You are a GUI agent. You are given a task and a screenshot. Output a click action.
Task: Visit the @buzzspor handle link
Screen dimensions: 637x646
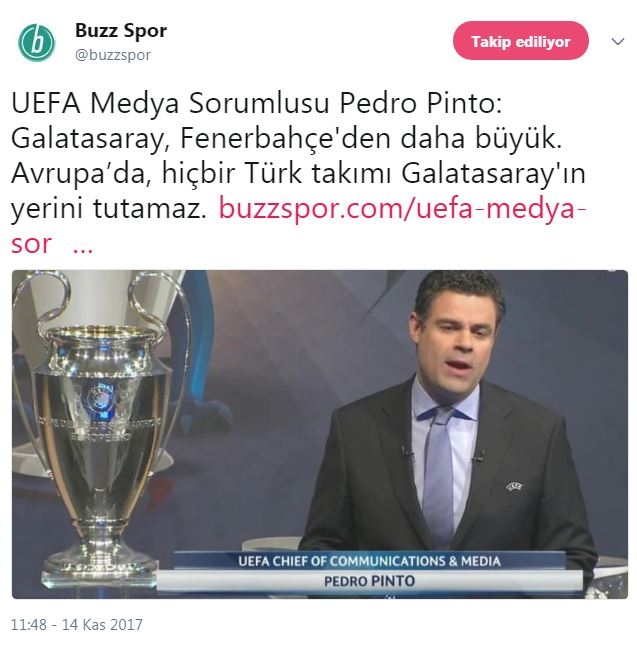tap(113, 55)
